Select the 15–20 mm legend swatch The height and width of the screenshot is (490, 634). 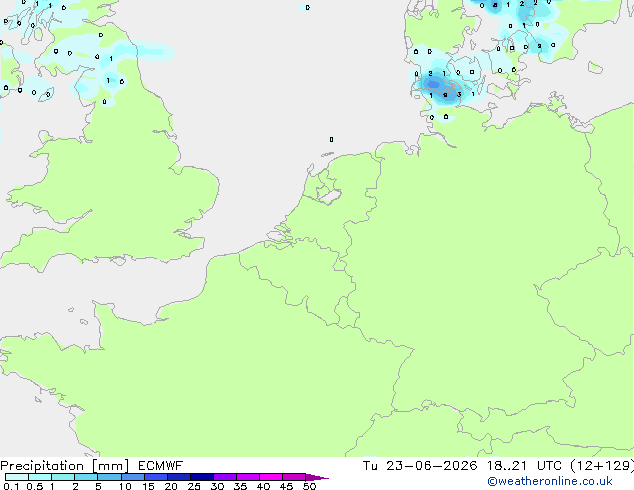pos(155,477)
